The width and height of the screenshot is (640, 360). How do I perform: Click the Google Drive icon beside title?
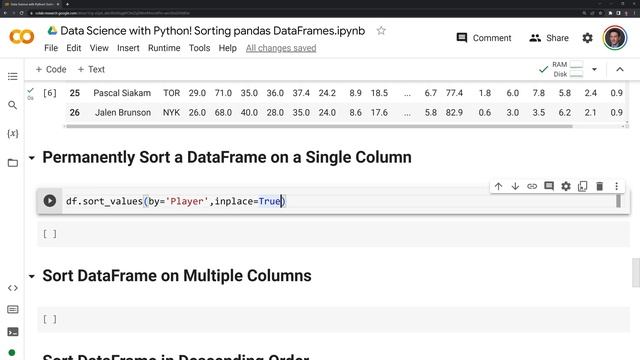click(52, 31)
